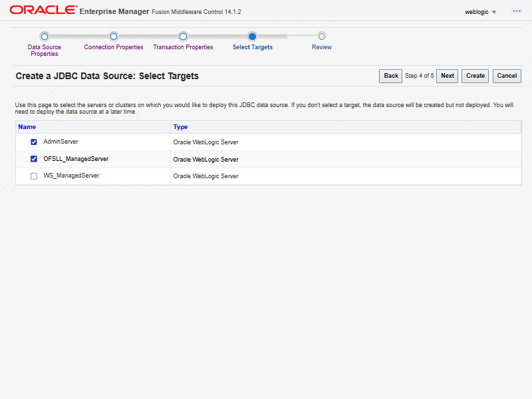Sort by the Type column header
Screen dimensions: 532x399
coord(181,126)
